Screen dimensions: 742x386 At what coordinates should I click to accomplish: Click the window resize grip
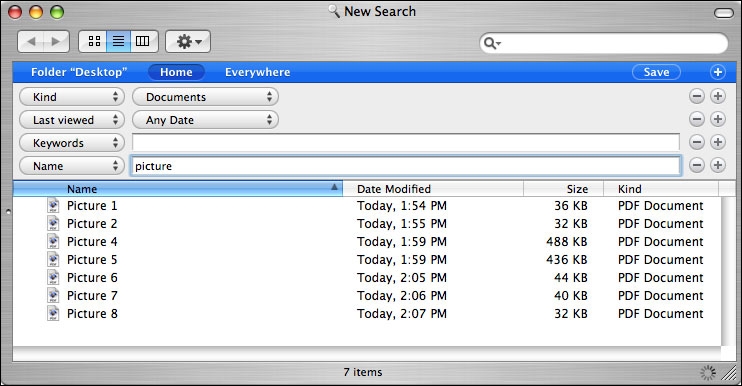[x=729, y=373]
